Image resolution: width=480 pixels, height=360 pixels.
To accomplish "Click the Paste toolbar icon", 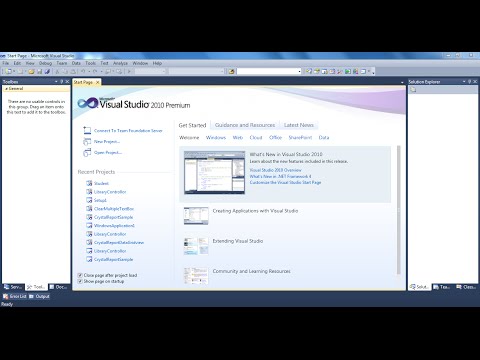I will tap(73, 71).
